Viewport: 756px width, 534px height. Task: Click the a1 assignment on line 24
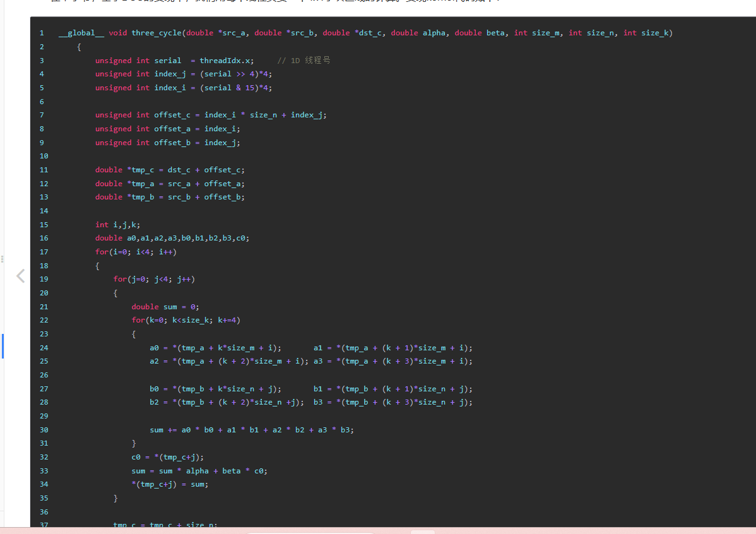coord(393,348)
